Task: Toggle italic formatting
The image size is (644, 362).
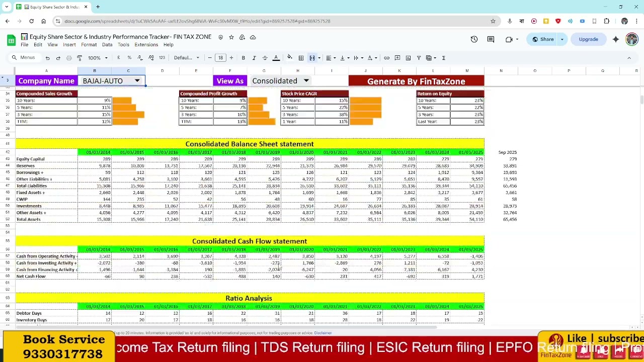Action: click(254, 58)
